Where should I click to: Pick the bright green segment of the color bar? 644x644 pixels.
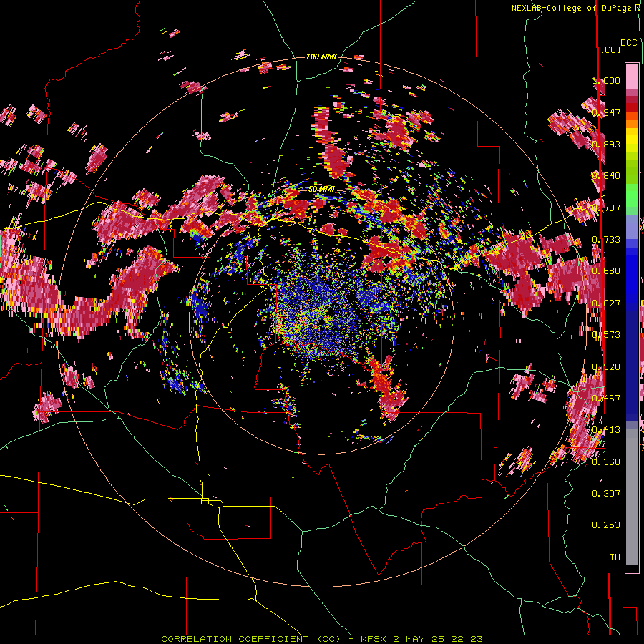tap(632, 195)
